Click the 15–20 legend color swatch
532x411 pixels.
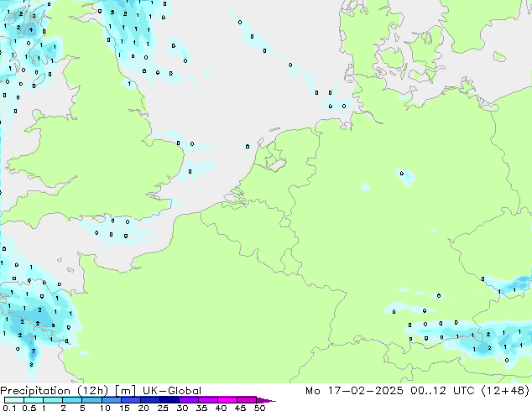131,400
